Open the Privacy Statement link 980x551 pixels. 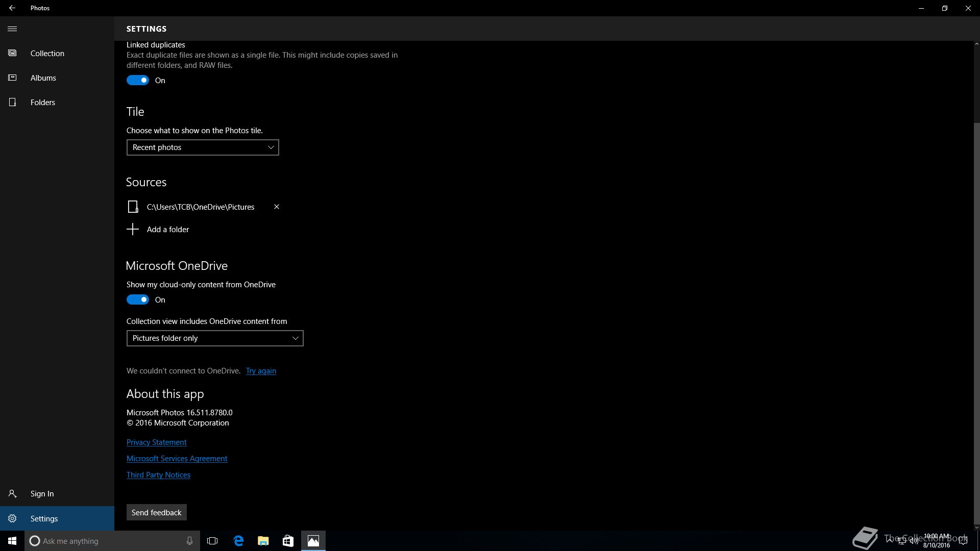point(156,442)
